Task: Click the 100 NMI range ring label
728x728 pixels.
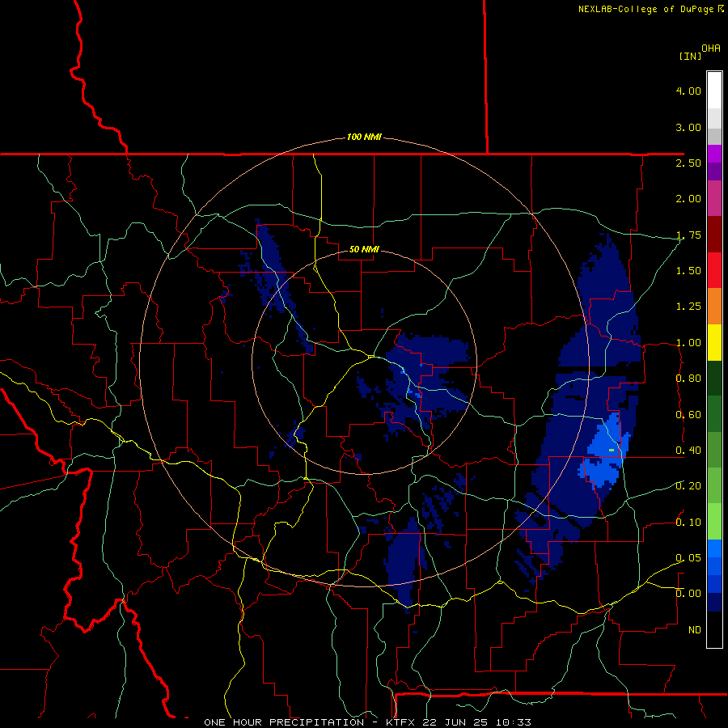Action: pos(364,137)
